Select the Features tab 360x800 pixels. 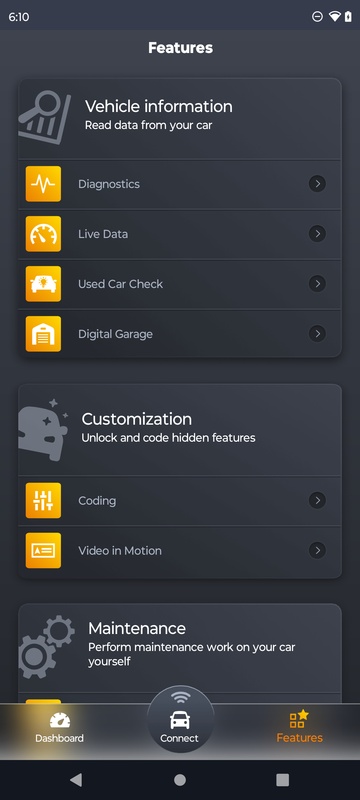click(299, 727)
